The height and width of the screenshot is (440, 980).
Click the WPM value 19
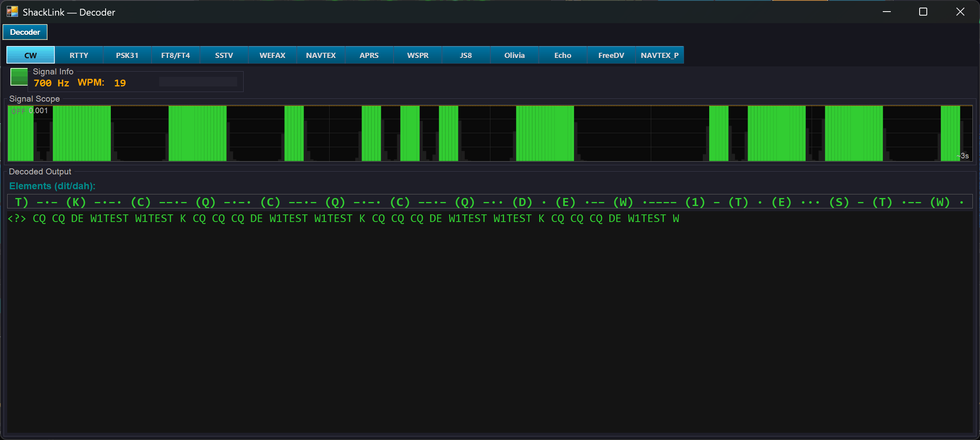pos(120,83)
